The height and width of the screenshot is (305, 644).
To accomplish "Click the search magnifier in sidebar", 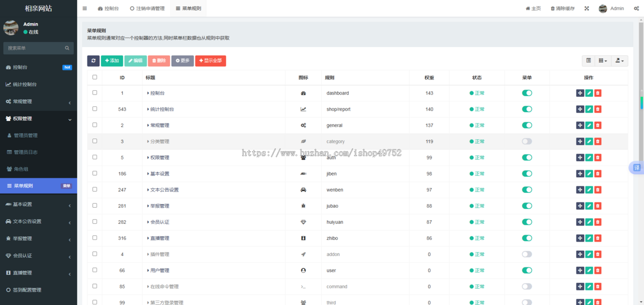I will click(x=67, y=48).
